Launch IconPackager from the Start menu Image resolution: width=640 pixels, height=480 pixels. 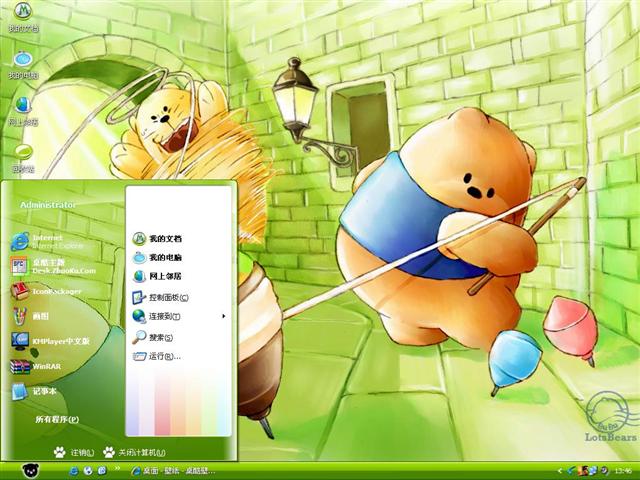click(x=46, y=291)
